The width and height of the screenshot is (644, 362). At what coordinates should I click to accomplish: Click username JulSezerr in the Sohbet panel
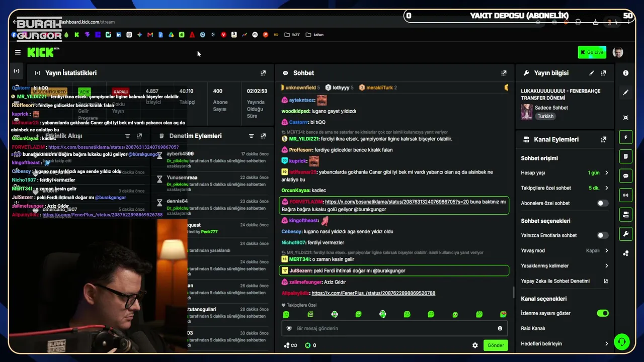point(300,270)
